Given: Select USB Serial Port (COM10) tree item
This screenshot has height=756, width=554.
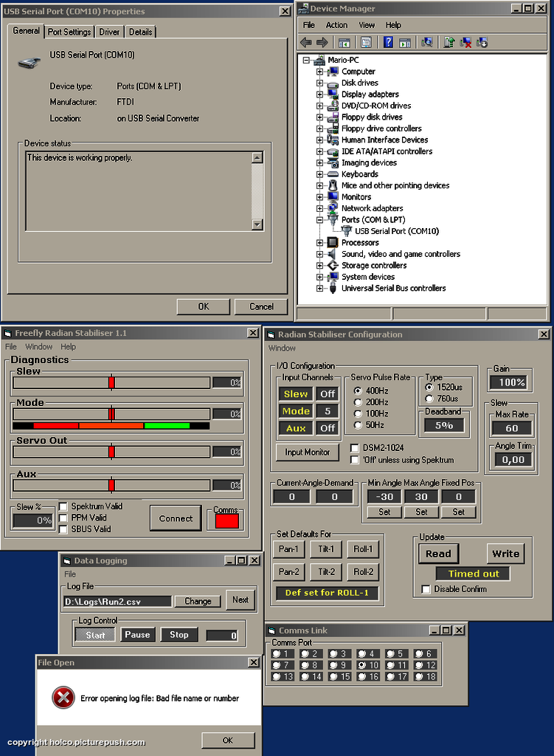Looking at the screenshot, I should tap(396, 231).
